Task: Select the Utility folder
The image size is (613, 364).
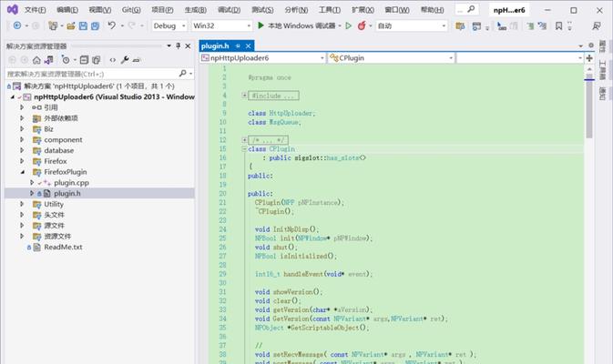Action: tap(54, 204)
